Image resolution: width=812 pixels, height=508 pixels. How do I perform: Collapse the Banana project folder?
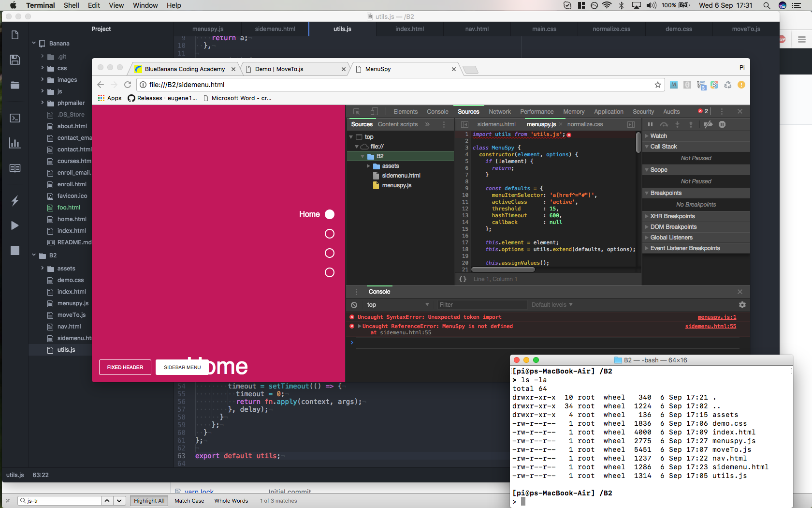(x=34, y=44)
